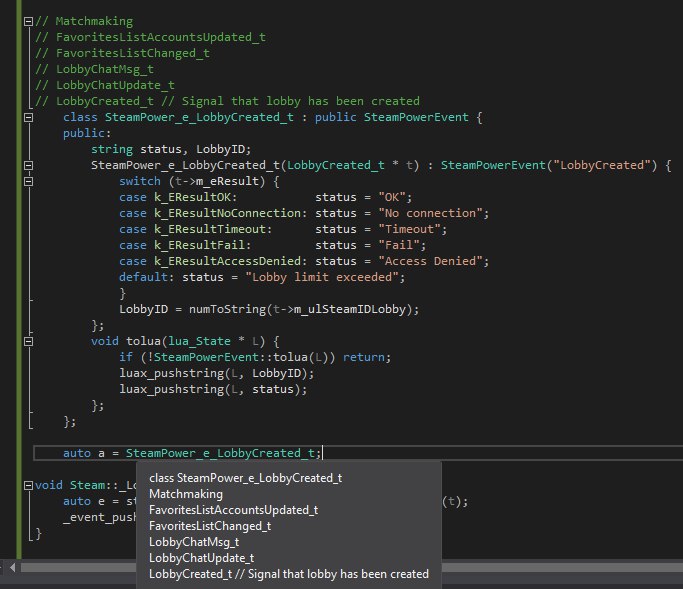683x589 pixels.
Task: Click 'k_EResultOK' case label
Action: click(x=192, y=197)
